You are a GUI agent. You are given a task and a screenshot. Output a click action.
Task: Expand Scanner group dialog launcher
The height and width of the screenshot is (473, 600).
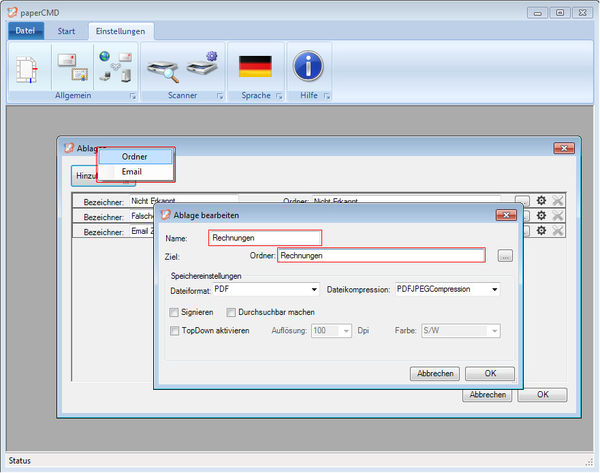pyautogui.click(x=220, y=96)
